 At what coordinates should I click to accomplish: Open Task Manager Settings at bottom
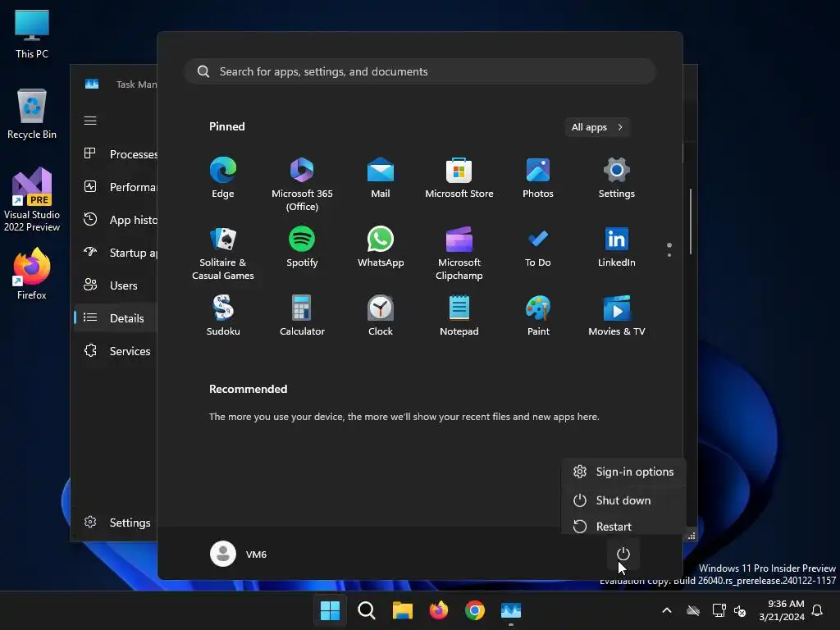click(116, 523)
